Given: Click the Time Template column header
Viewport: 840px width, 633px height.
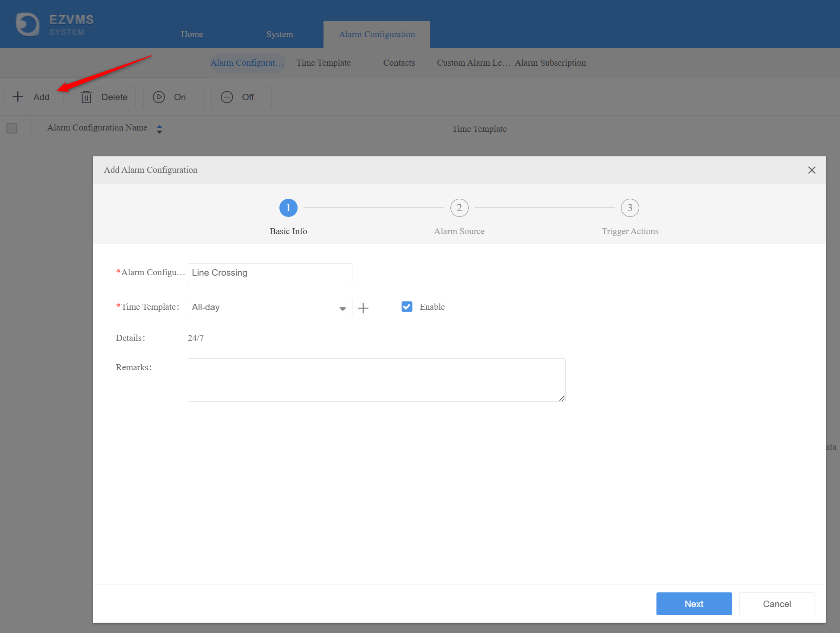Looking at the screenshot, I should 479,129.
